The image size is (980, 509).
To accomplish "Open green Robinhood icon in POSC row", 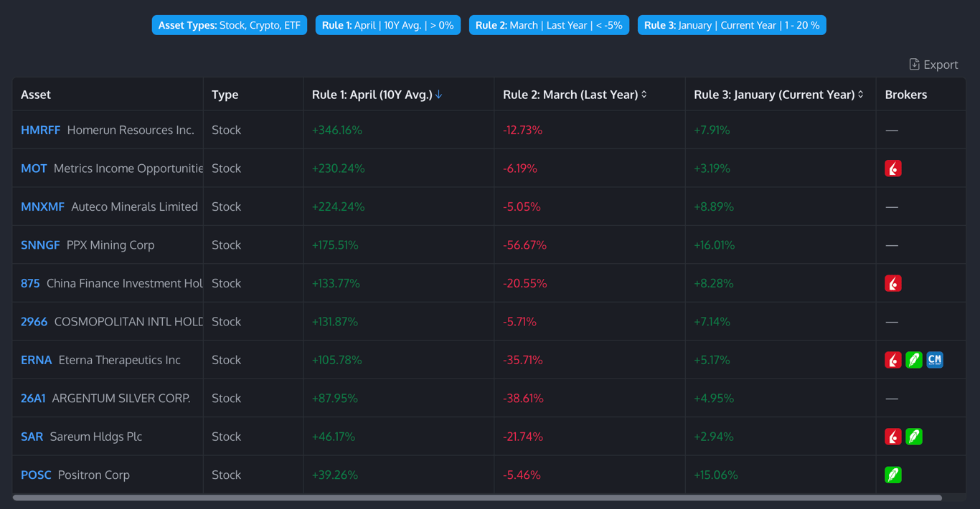I will 893,475.
